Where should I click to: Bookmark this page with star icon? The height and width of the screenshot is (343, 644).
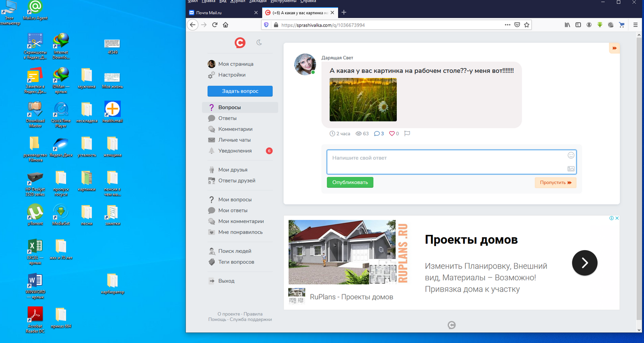526,25
